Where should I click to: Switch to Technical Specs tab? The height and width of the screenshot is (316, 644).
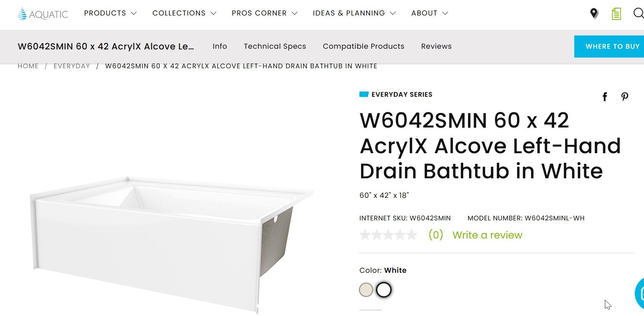pos(275,46)
